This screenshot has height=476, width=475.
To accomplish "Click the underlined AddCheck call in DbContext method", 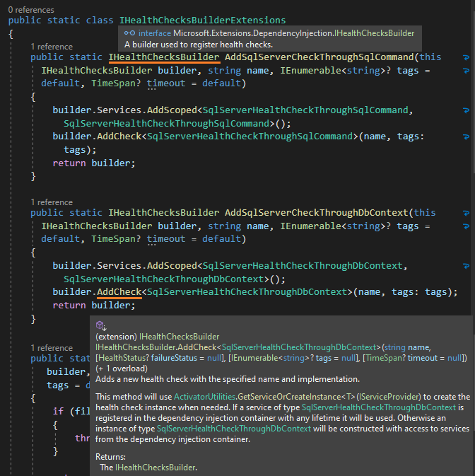I will pos(119,292).
